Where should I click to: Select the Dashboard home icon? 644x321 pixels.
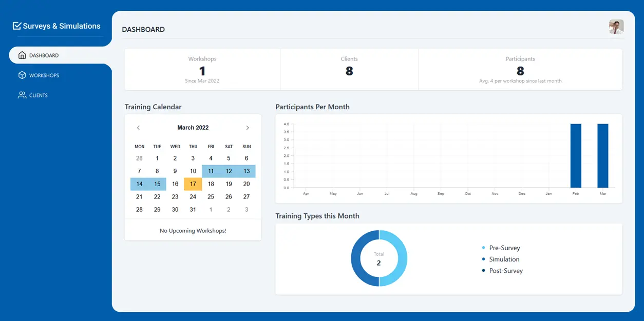pos(23,55)
